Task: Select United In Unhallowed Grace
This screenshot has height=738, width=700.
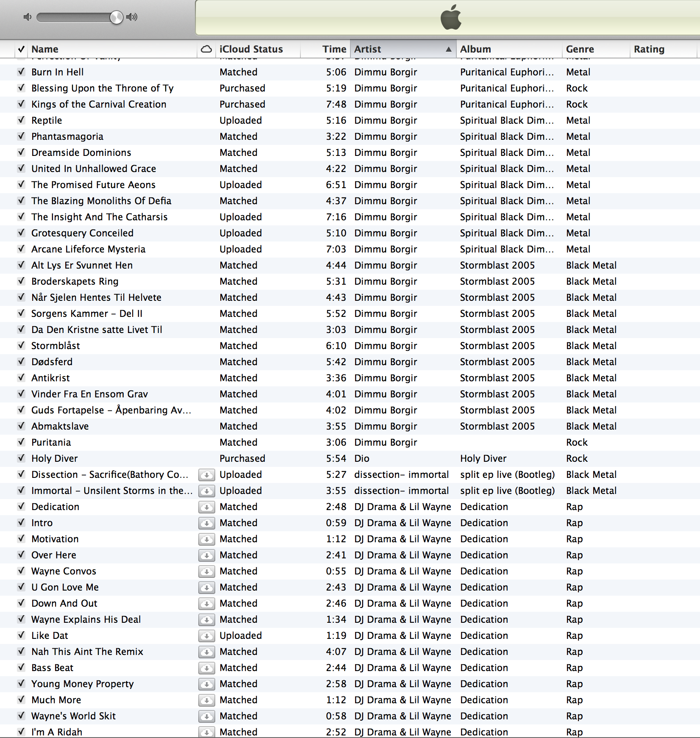Action: 94,169
